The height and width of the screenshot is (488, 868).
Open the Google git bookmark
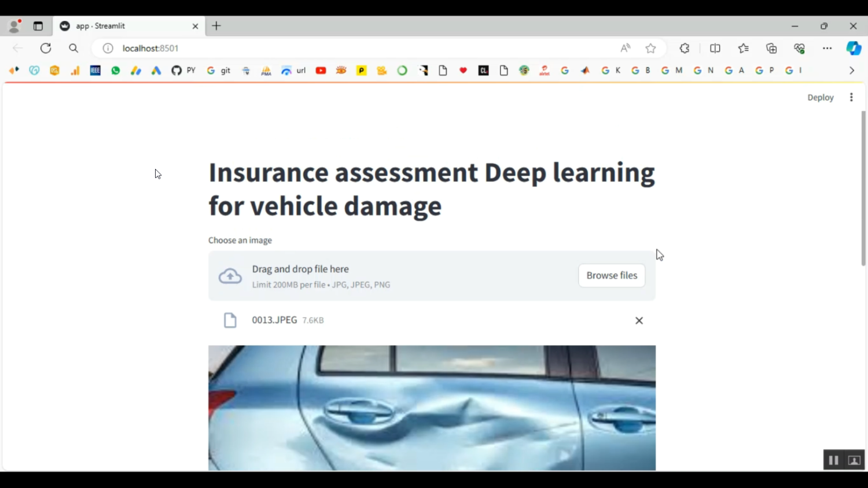[x=219, y=71]
